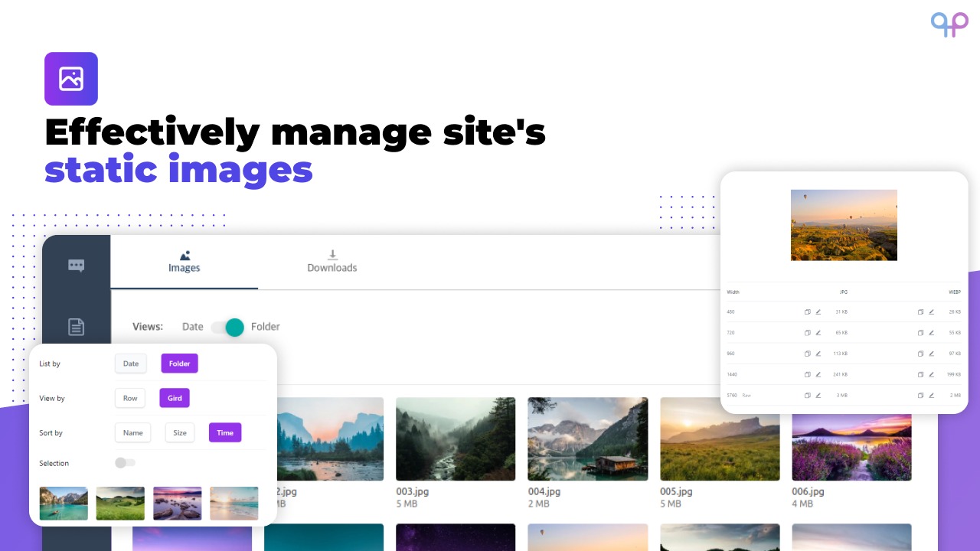Switch to the Images tab

point(185,262)
